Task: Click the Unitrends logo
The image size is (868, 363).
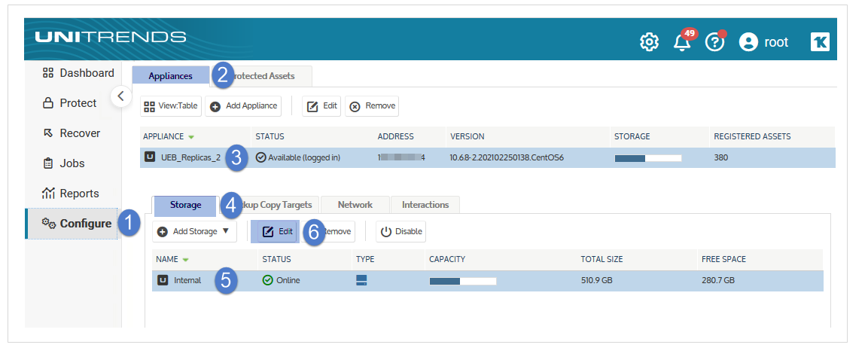Action: [x=111, y=37]
